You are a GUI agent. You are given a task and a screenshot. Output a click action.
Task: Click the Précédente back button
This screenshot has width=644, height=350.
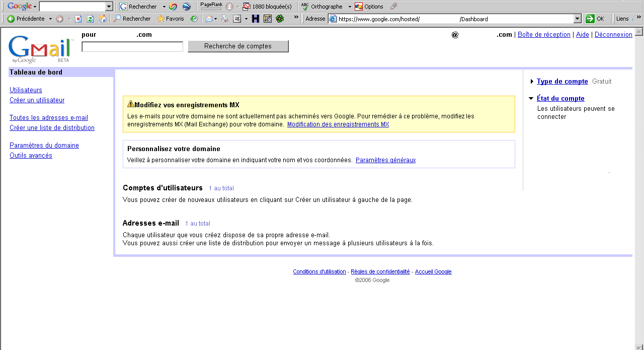(26, 19)
